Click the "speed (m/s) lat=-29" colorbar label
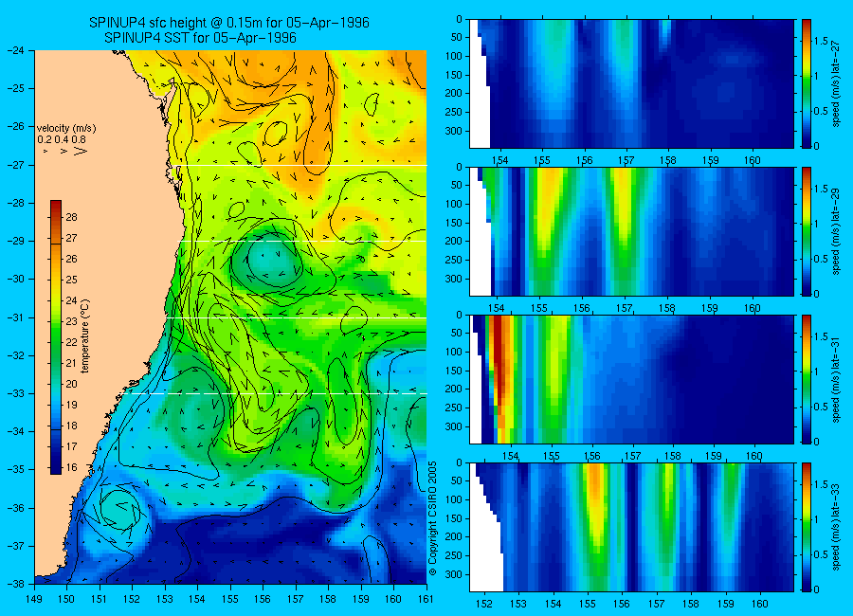 836,231
